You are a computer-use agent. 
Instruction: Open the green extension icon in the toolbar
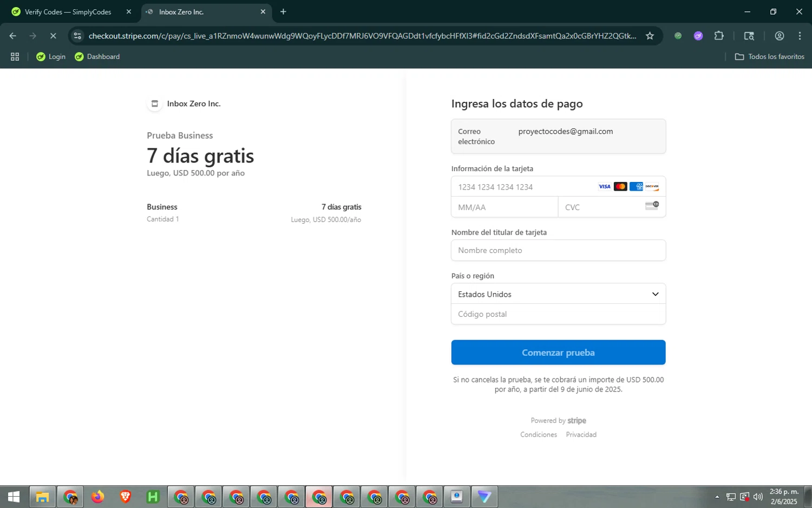pyautogui.click(x=678, y=36)
